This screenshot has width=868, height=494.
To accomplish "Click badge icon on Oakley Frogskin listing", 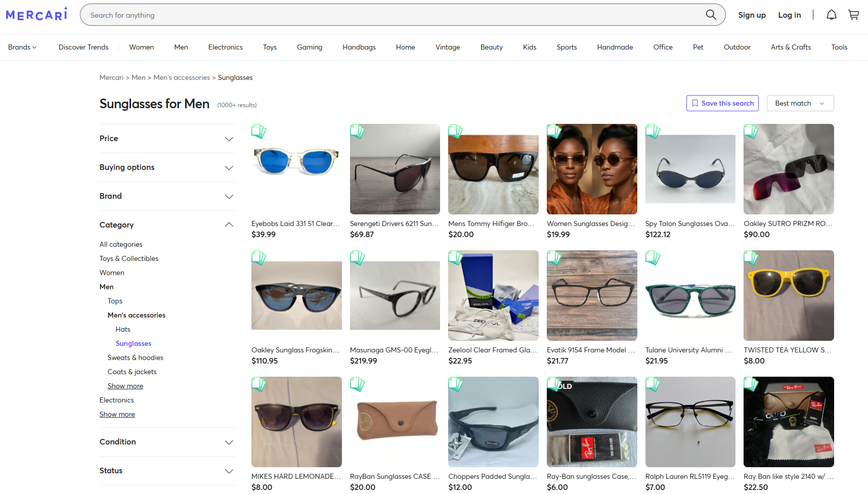I will point(259,258).
